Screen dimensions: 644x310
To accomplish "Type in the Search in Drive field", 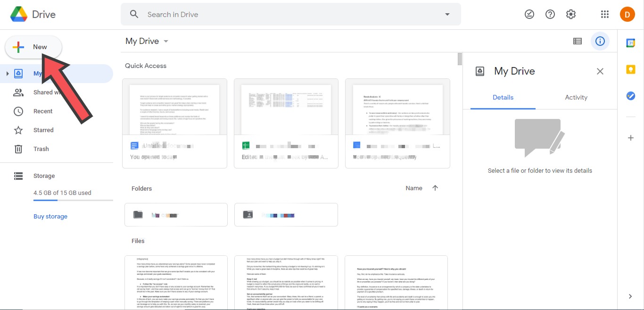I will [290, 15].
